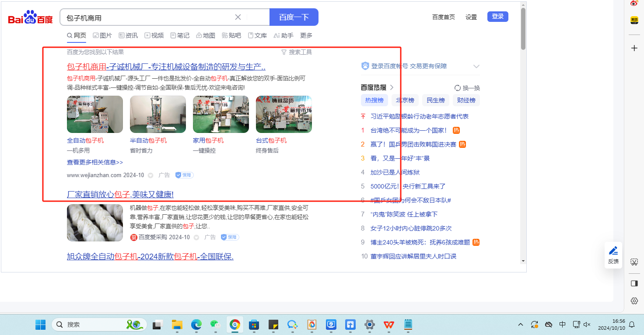Image resolution: width=644 pixels, height=335 pixels.
Task: Open the Weibo icon in browser sidebar
Action: (x=634, y=3)
